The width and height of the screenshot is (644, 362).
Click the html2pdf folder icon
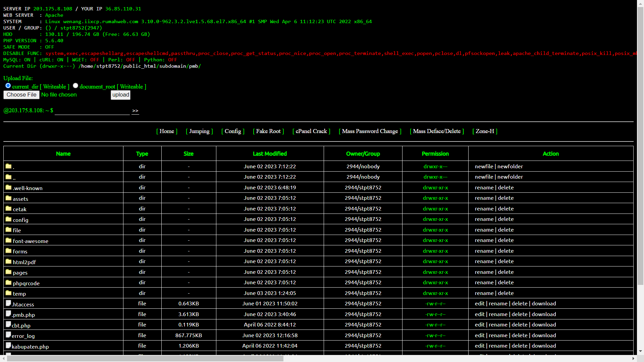click(x=9, y=261)
